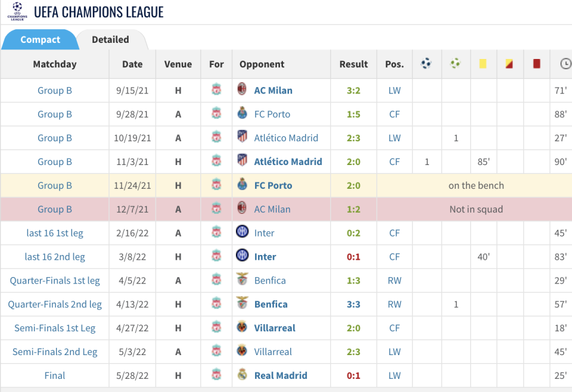572x392 pixels.
Task: Click the goals football icon column header
Action: coord(426,64)
